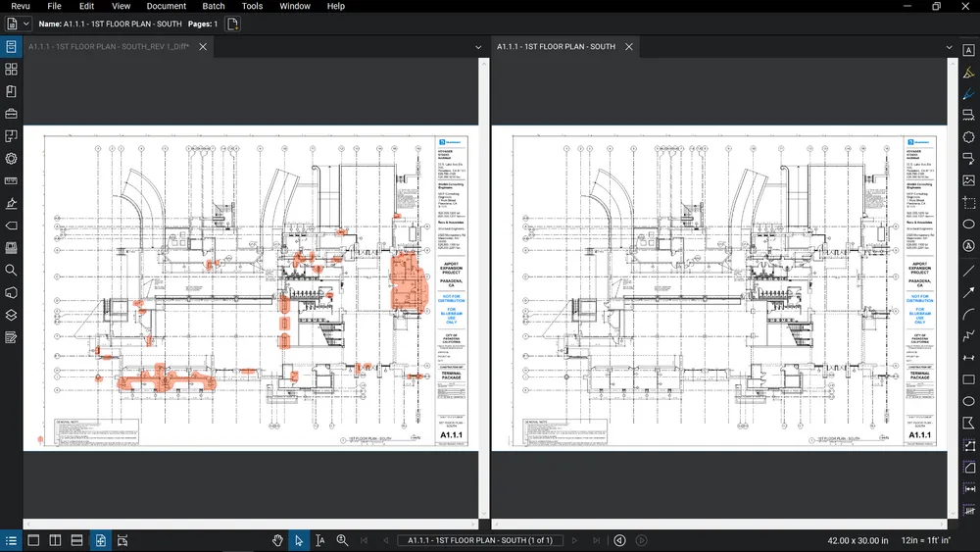Select the Arrow markup tool
Viewport: 980px width, 552px height.
pos(969,292)
